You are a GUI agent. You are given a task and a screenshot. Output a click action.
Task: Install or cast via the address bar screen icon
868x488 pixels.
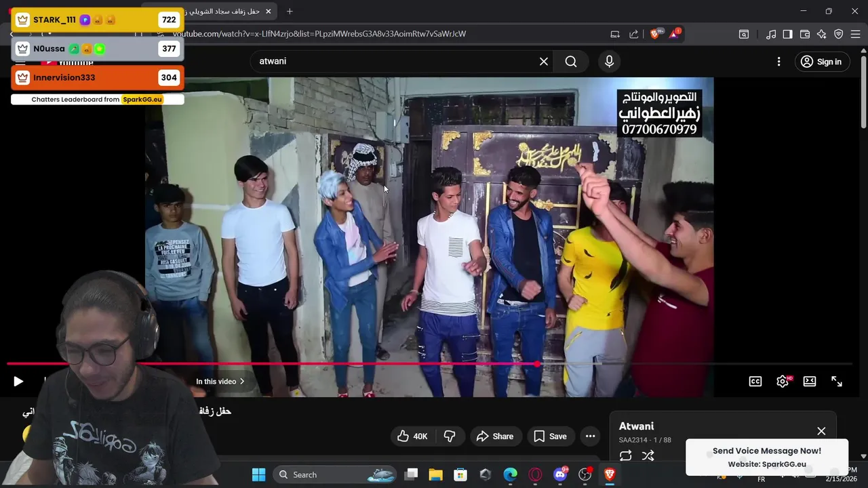pos(615,34)
